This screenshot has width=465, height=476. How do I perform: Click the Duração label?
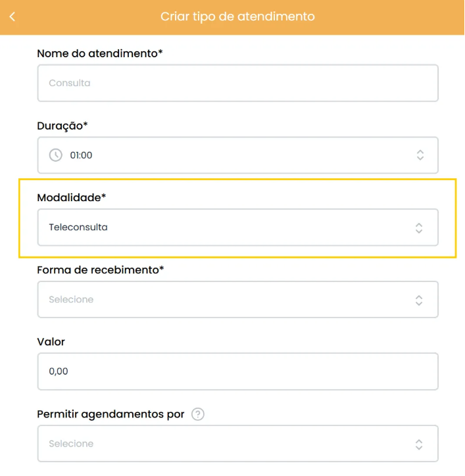(62, 126)
